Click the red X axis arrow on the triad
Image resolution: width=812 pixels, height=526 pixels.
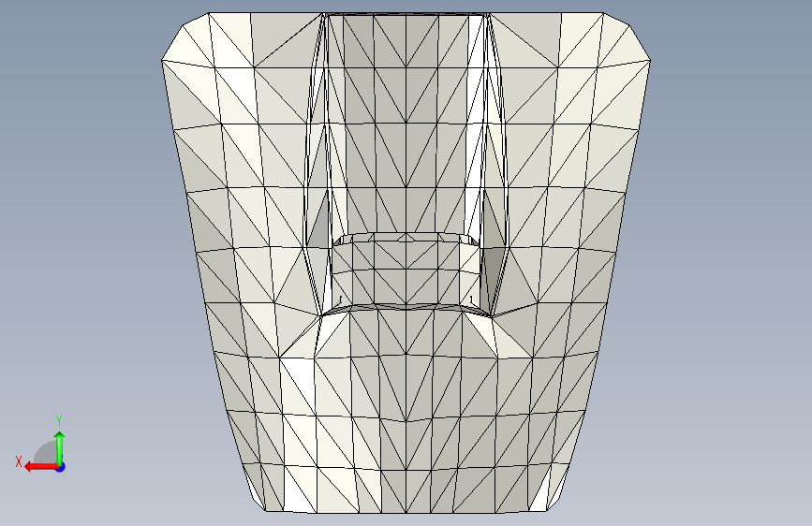pyautogui.click(x=41, y=467)
